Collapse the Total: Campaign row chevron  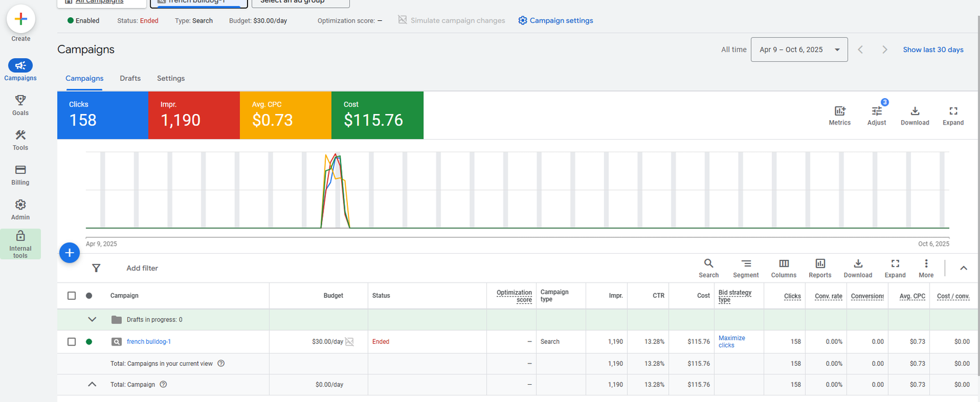coord(92,385)
